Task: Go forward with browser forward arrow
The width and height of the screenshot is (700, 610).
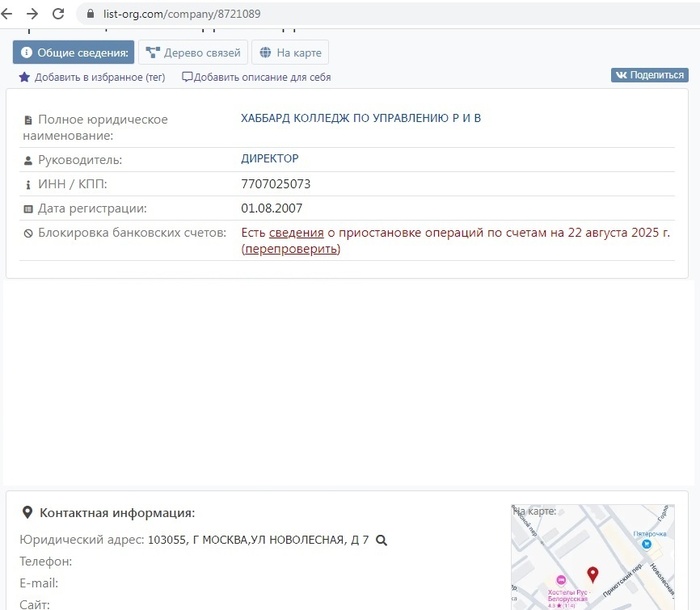Action: click(32, 14)
